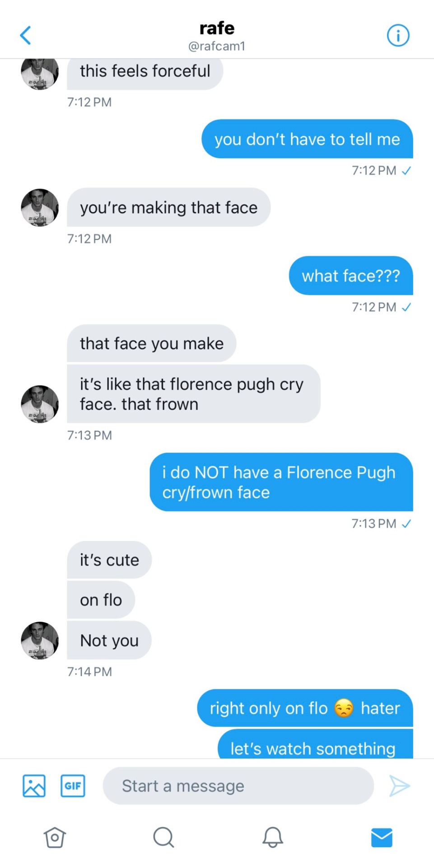
Task: Open conversation info icon
Action: pos(398,35)
